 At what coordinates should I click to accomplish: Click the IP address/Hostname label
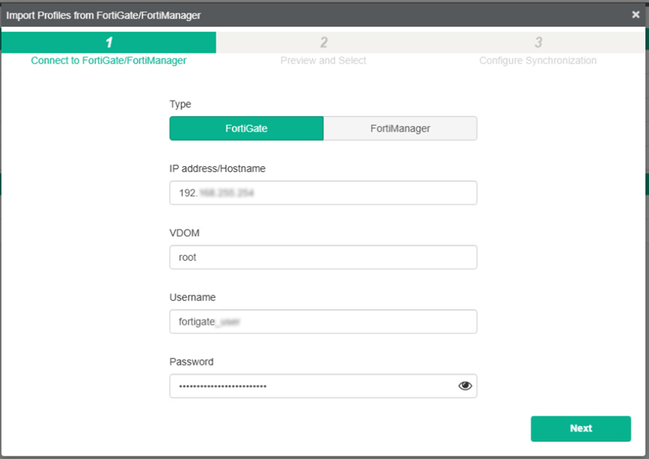click(217, 168)
